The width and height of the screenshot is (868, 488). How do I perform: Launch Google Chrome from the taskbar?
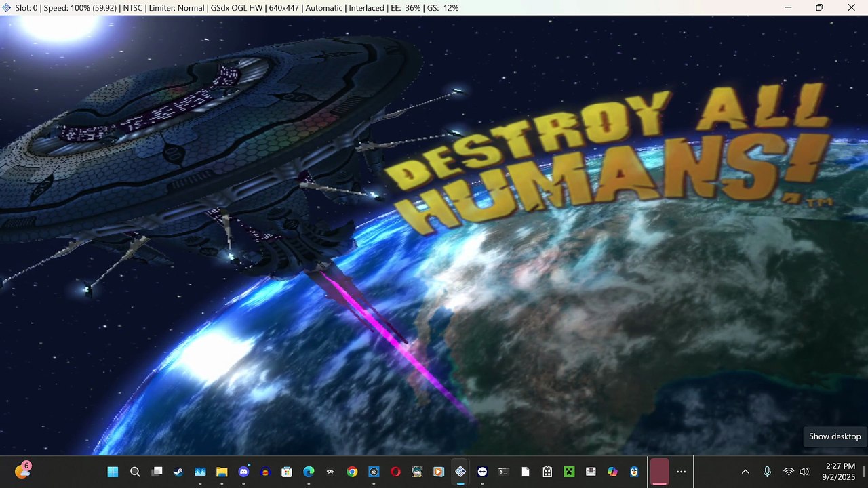coord(352,472)
